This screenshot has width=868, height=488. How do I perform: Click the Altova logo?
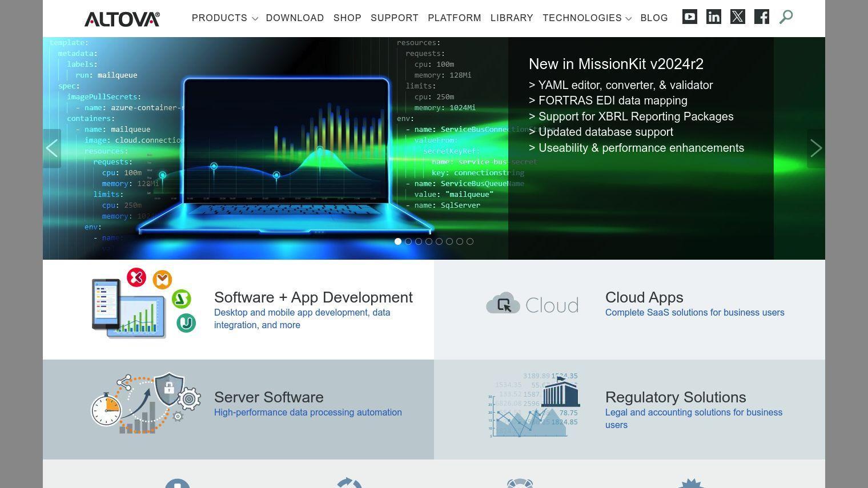122,19
